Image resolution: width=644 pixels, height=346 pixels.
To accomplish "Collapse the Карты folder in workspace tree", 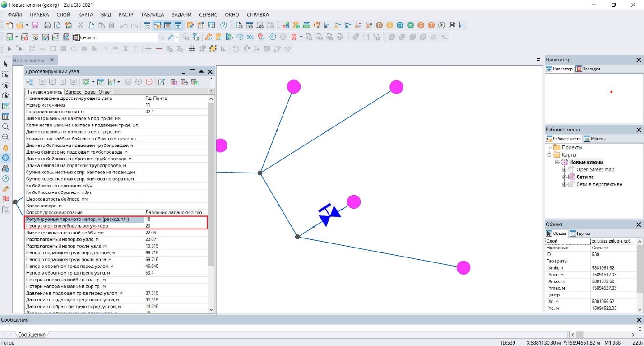I will pos(550,155).
